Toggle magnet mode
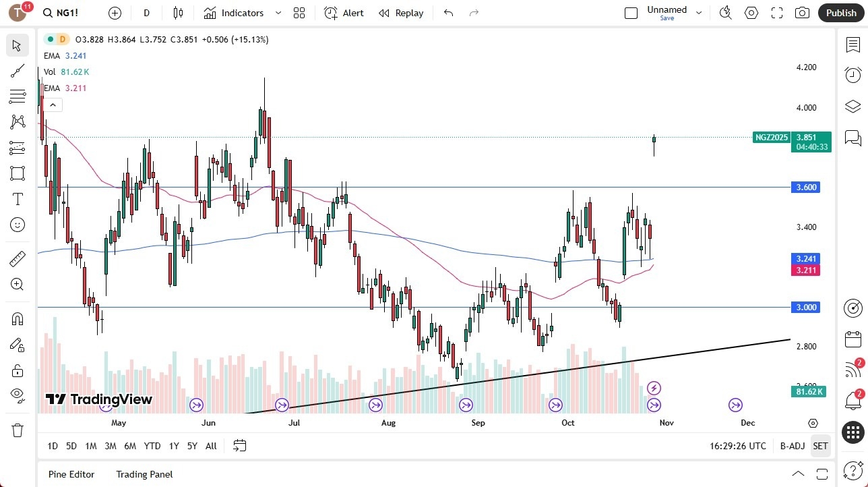Image resolution: width=868 pixels, height=487 pixels. click(x=18, y=318)
